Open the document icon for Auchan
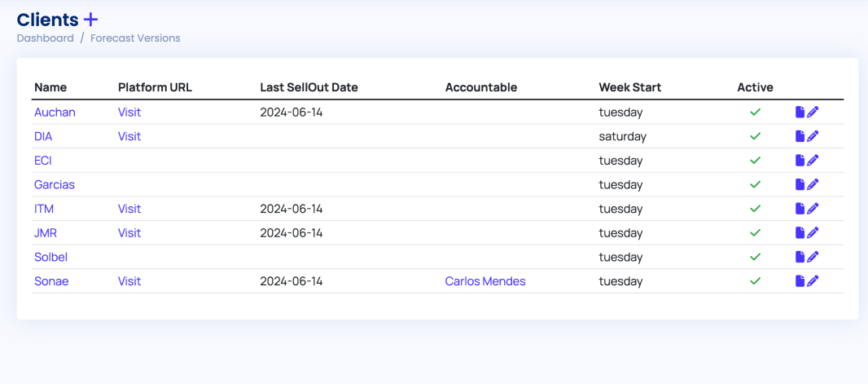The width and height of the screenshot is (868, 384). [800, 113]
